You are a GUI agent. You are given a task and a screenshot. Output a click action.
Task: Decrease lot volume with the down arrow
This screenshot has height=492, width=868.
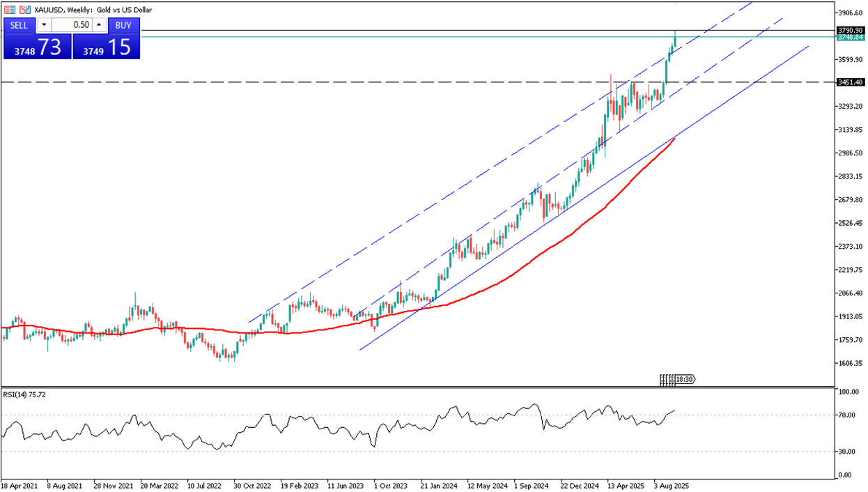44,25
